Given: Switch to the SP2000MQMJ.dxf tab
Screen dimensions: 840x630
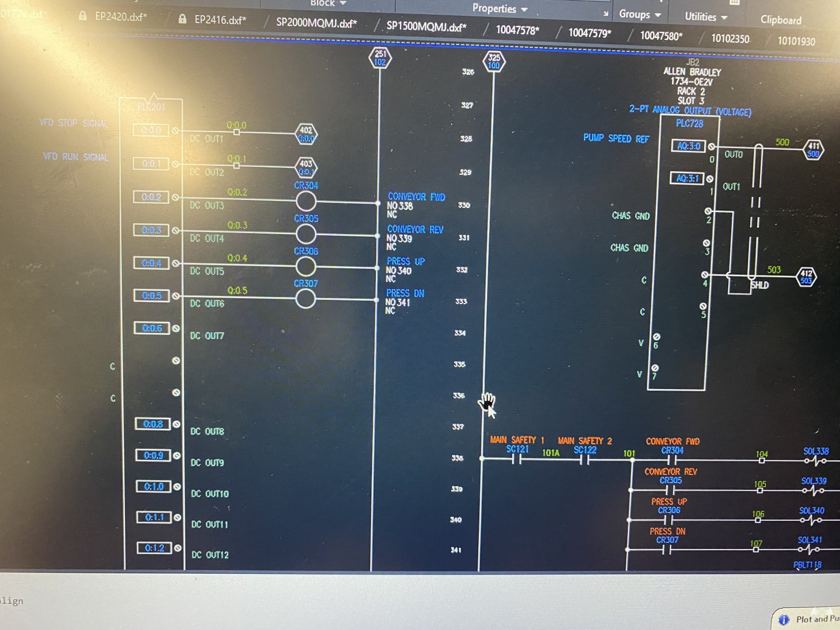Looking at the screenshot, I should [316, 23].
